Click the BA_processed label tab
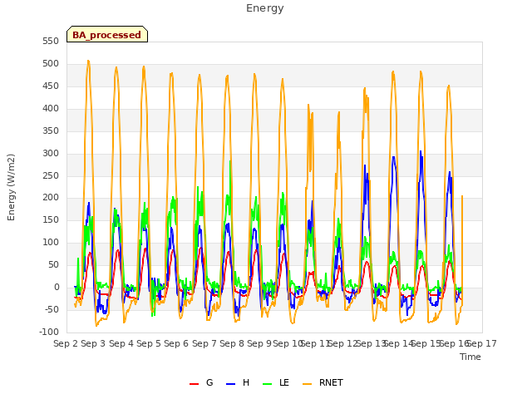This screenshot has width=532, height=399. 107,34
